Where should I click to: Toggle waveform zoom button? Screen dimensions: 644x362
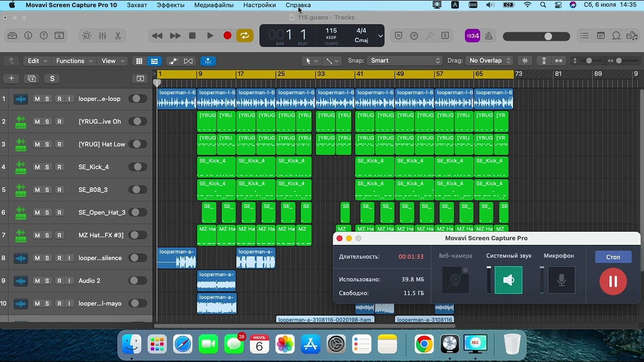pyautogui.click(x=525, y=61)
